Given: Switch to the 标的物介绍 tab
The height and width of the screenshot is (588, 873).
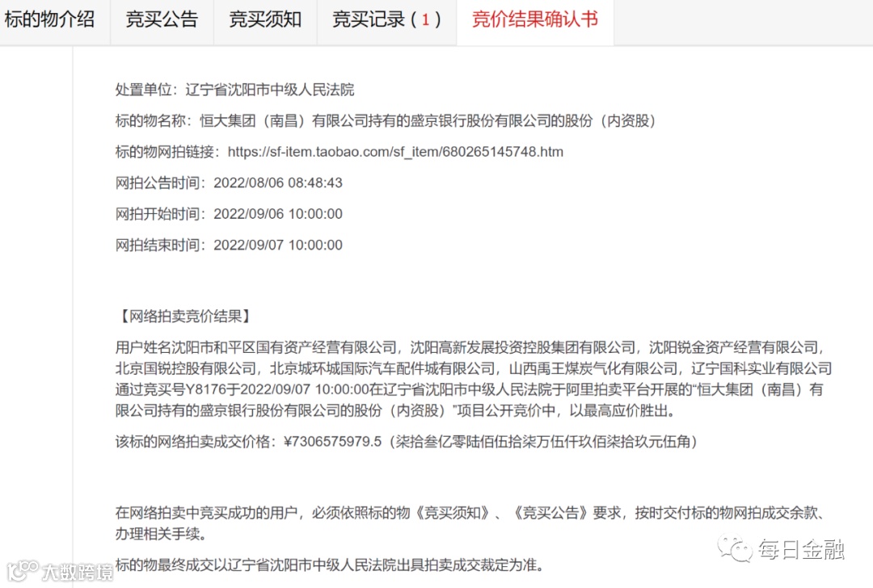Looking at the screenshot, I should pos(49,19).
